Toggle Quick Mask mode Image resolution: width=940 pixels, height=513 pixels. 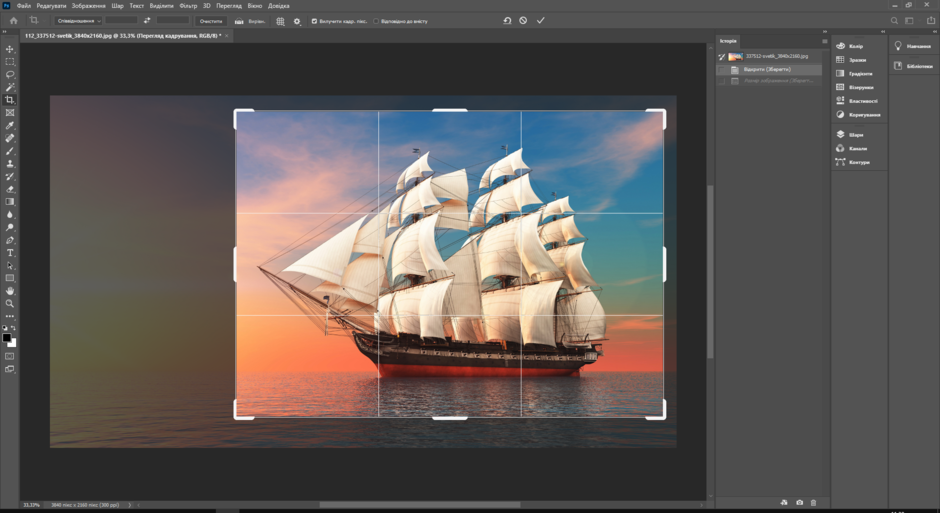point(10,357)
